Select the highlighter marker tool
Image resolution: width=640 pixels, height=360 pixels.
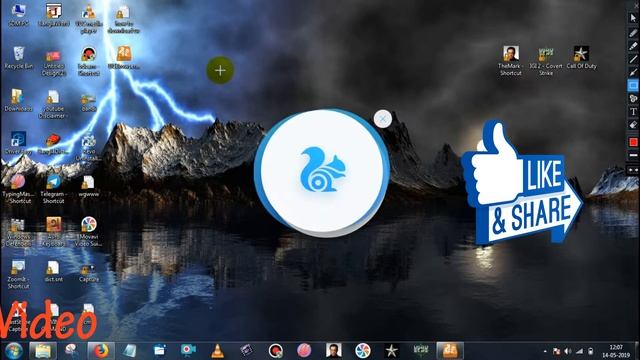point(633,46)
